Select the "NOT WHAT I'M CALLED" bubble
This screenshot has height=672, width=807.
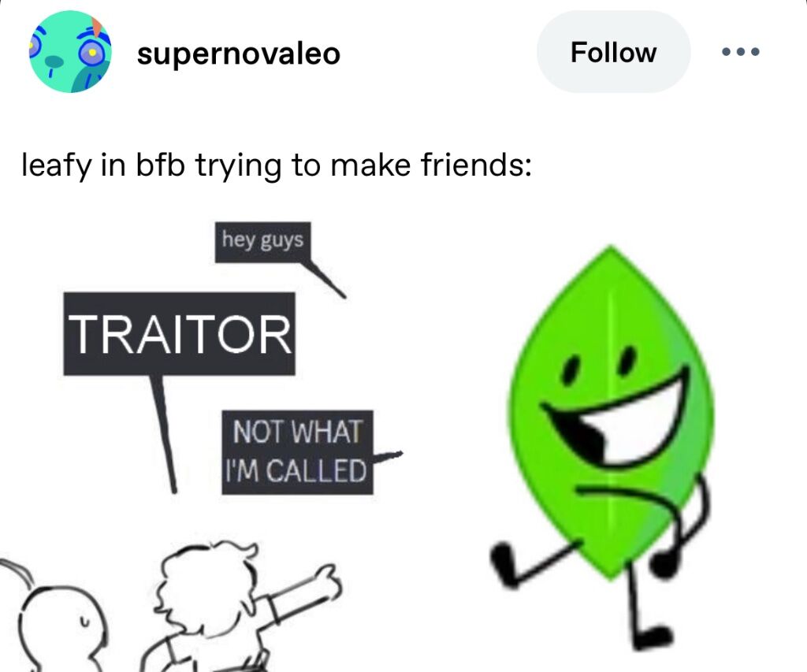297,451
